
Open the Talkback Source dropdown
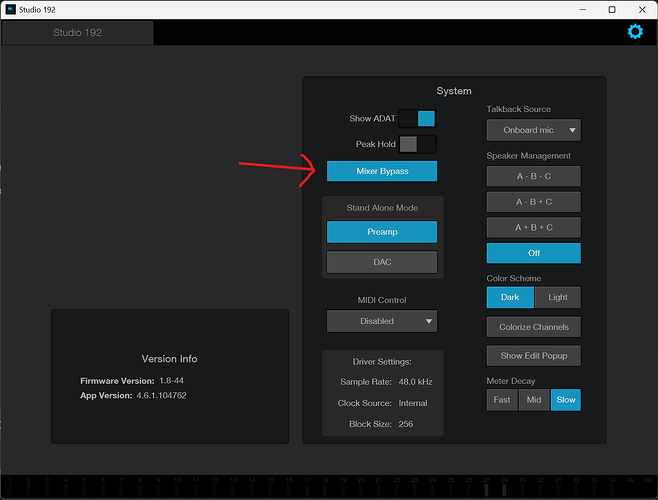click(x=533, y=130)
